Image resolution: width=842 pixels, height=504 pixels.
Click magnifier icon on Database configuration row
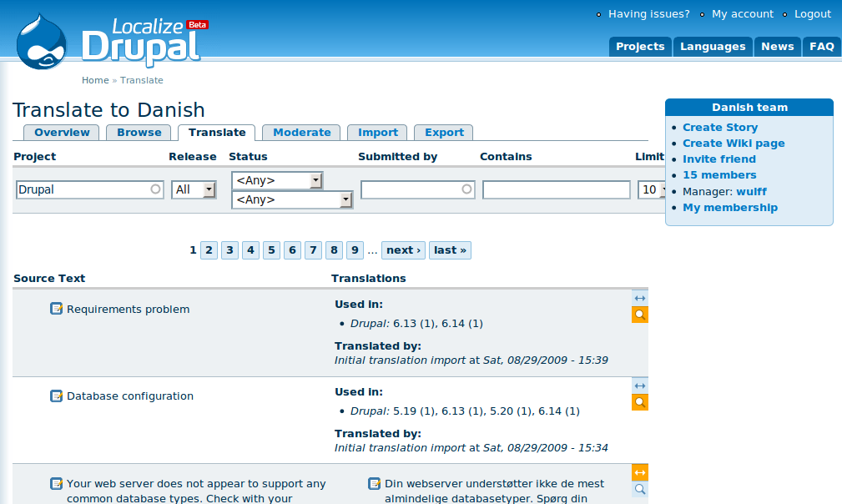click(x=639, y=402)
